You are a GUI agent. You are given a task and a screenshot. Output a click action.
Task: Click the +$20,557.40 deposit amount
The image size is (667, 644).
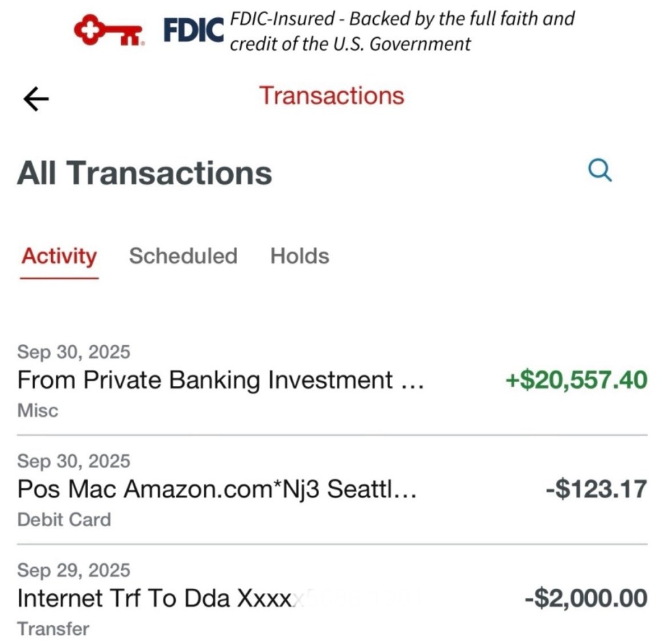click(x=576, y=380)
